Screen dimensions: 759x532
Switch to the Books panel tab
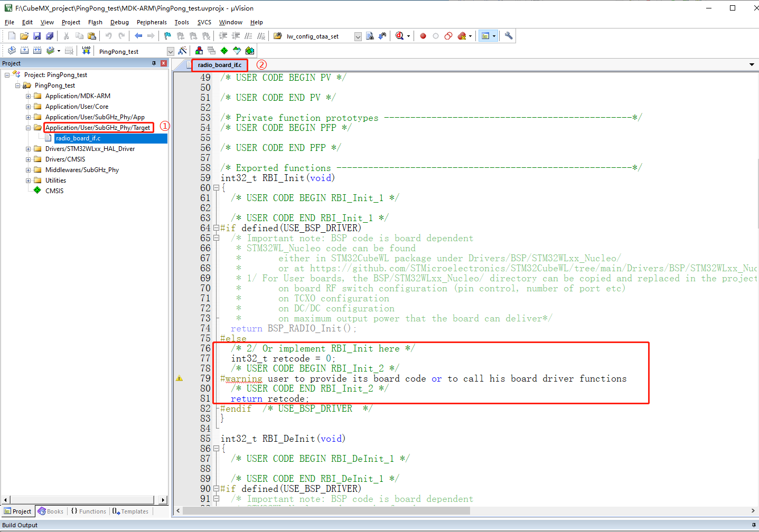pos(51,511)
